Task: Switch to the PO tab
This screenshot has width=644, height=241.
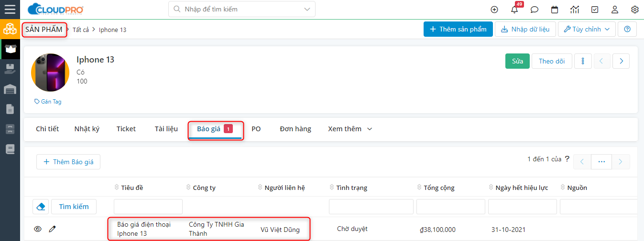Action: 256,129
